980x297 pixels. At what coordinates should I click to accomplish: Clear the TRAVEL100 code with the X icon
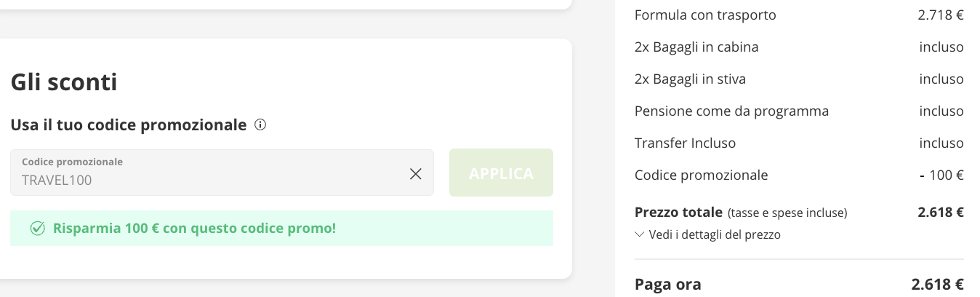point(416,173)
